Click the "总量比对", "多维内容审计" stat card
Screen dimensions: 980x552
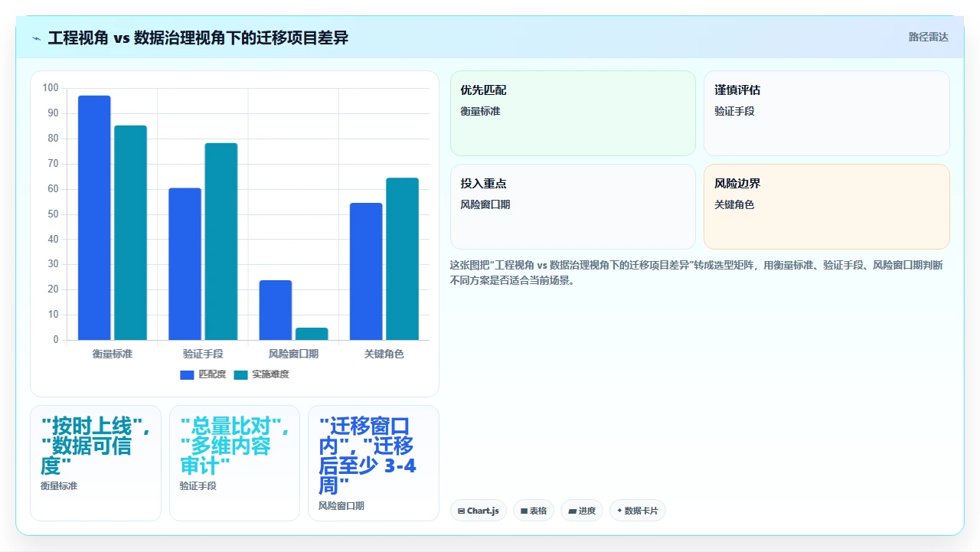[234, 463]
